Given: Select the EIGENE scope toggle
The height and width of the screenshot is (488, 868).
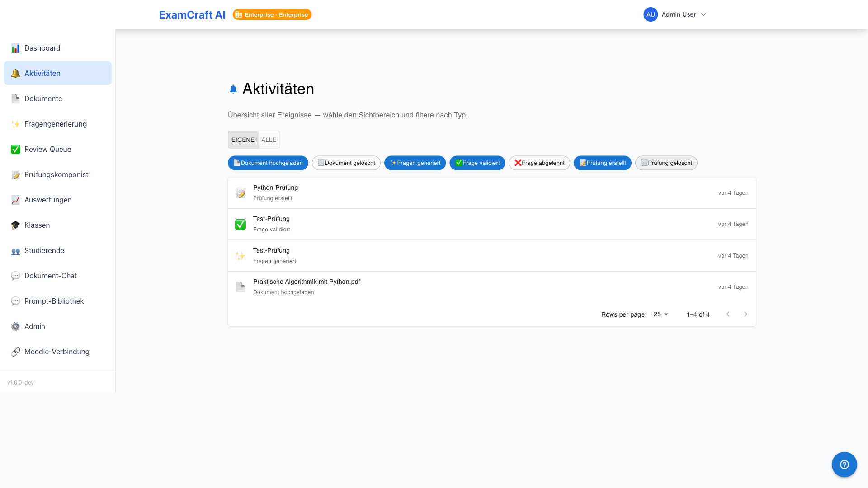Looking at the screenshot, I should coord(243,140).
